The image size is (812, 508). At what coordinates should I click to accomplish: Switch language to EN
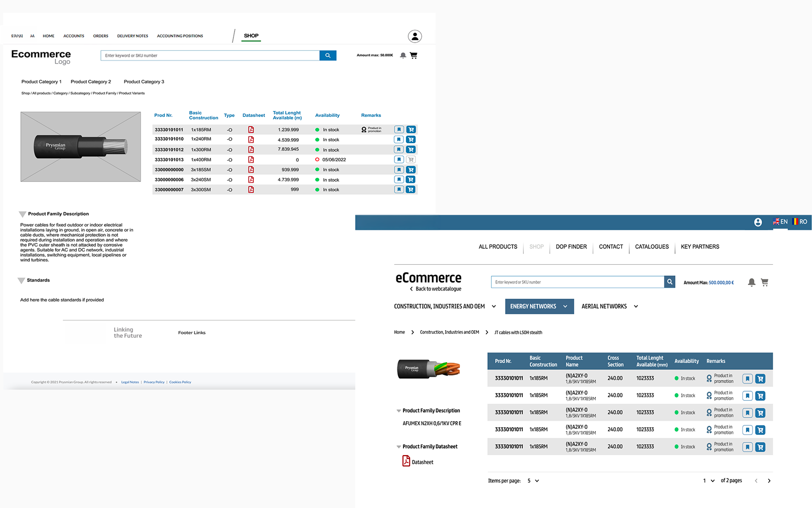point(780,222)
